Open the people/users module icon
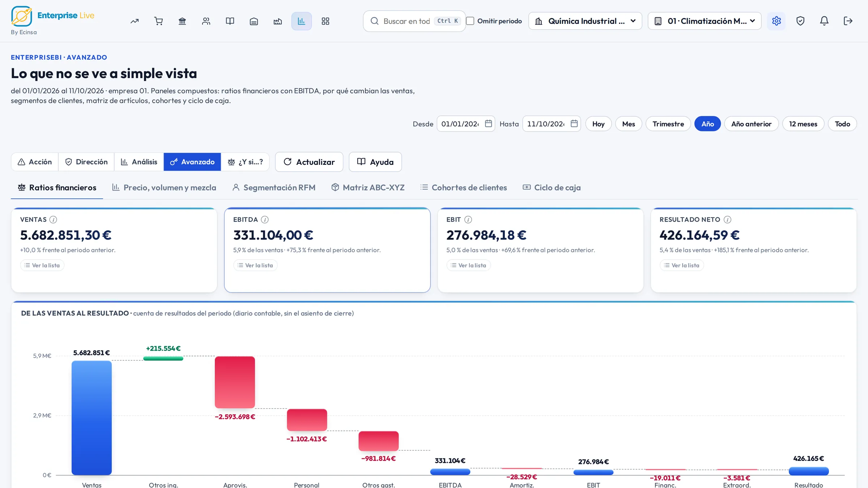This screenshot has height=488, width=868. (x=206, y=21)
